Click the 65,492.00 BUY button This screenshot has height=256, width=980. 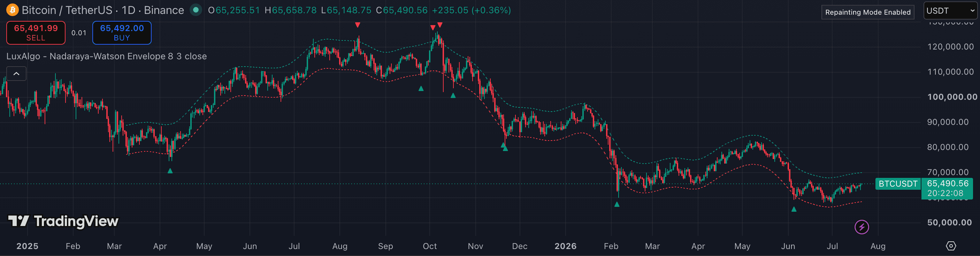coord(122,33)
